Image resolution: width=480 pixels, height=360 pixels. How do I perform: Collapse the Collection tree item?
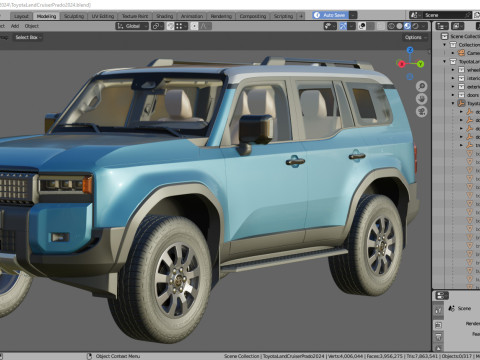(x=444, y=45)
